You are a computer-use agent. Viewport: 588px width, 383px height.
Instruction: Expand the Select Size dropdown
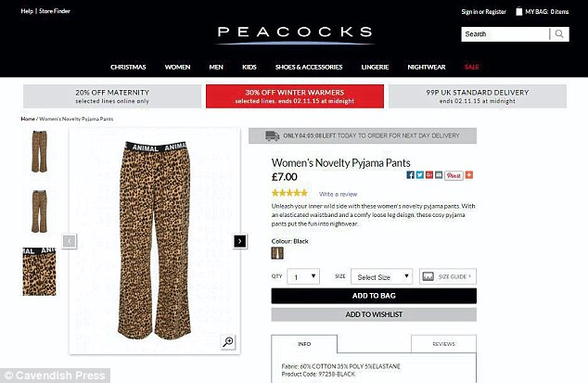click(x=382, y=277)
